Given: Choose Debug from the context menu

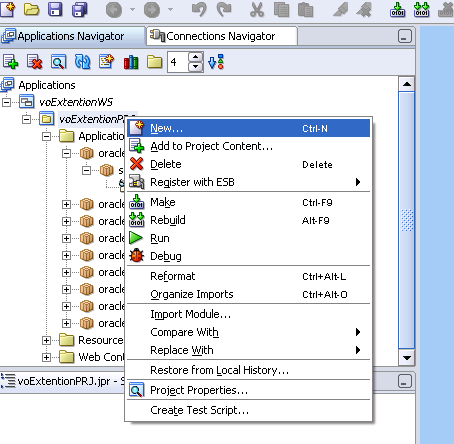Looking at the screenshot, I should [x=249, y=256].
